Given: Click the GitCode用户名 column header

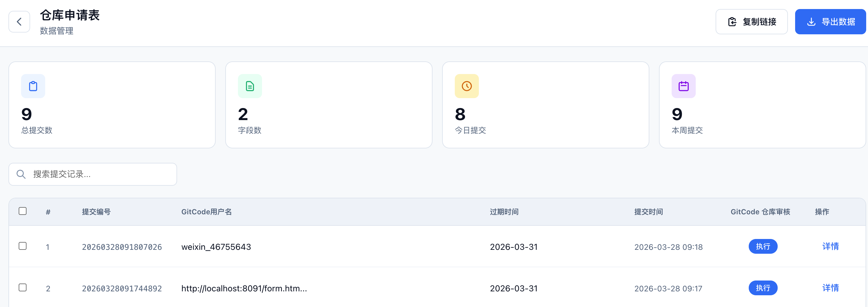Looking at the screenshot, I should click(x=206, y=212).
